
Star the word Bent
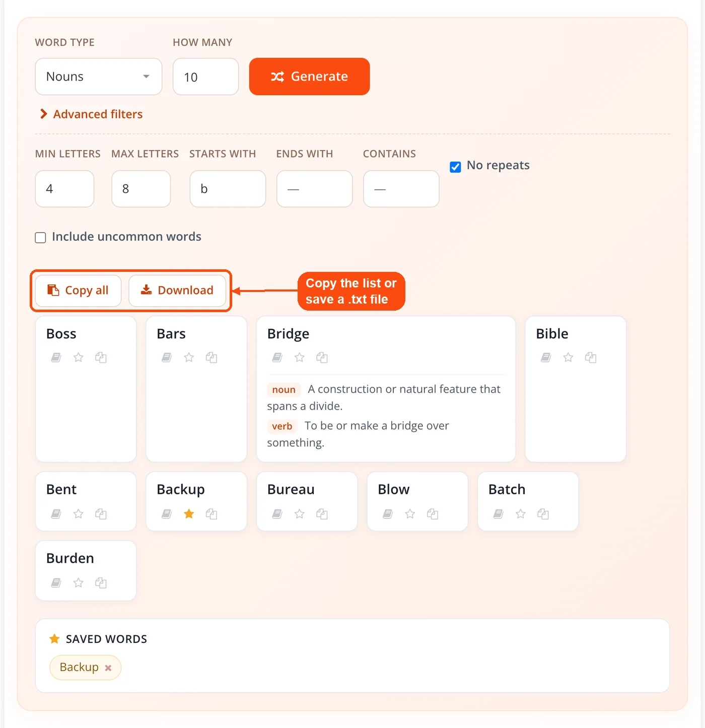tap(78, 514)
